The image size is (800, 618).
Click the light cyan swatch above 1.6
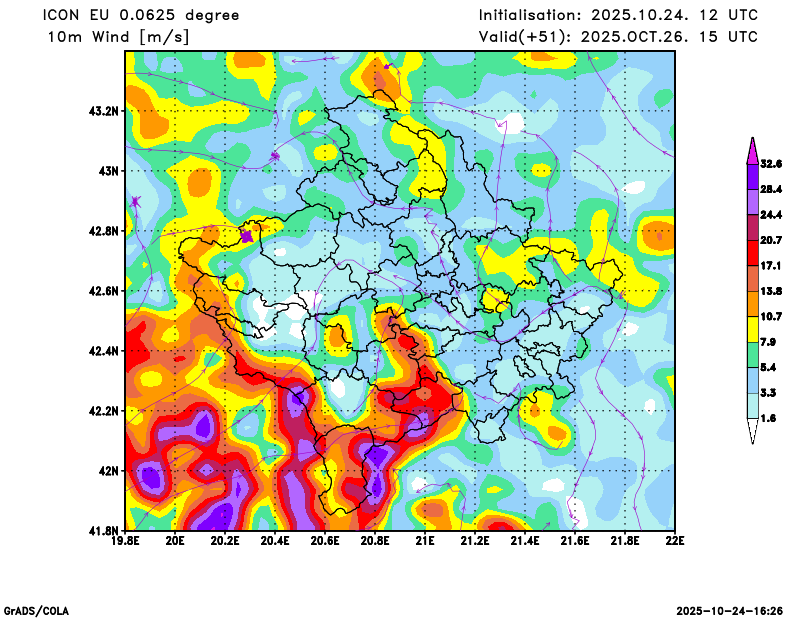pos(752,405)
